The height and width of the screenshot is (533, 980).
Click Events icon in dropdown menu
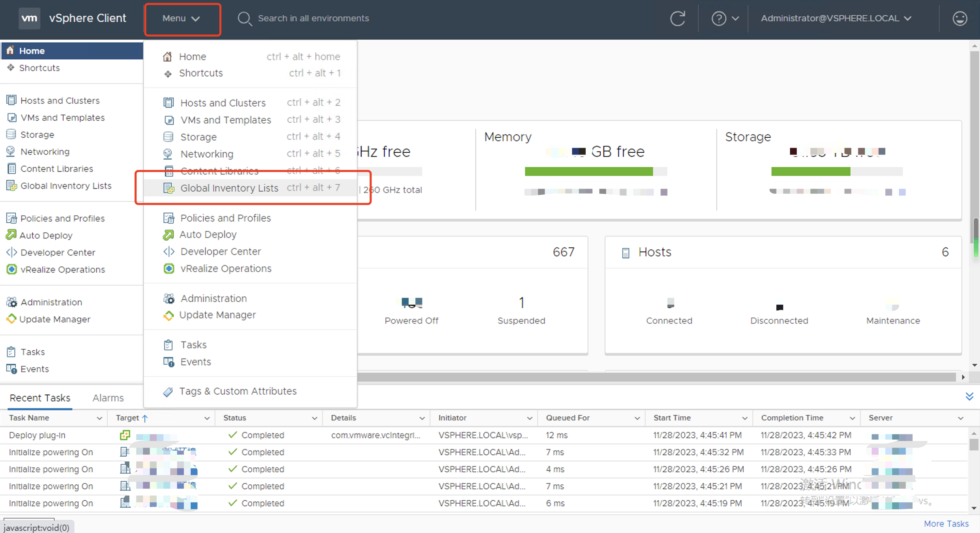169,362
